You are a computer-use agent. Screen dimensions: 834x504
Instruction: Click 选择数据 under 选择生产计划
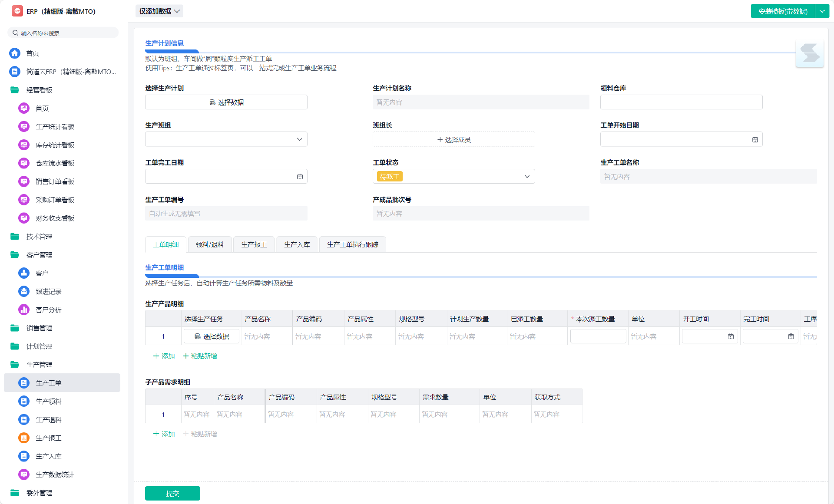226,102
